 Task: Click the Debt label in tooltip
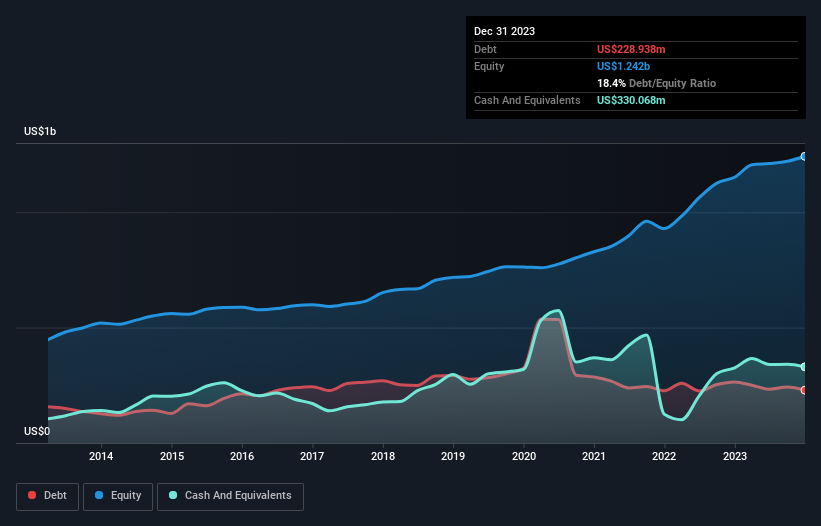[x=485, y=49]
